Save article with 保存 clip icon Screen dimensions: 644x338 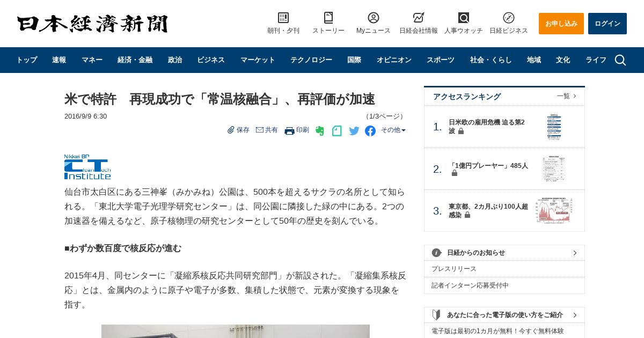231,130
